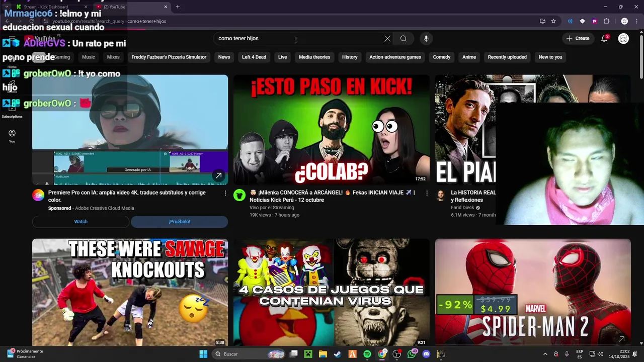Click the magnifier search button on YouTube

point(404,39)
